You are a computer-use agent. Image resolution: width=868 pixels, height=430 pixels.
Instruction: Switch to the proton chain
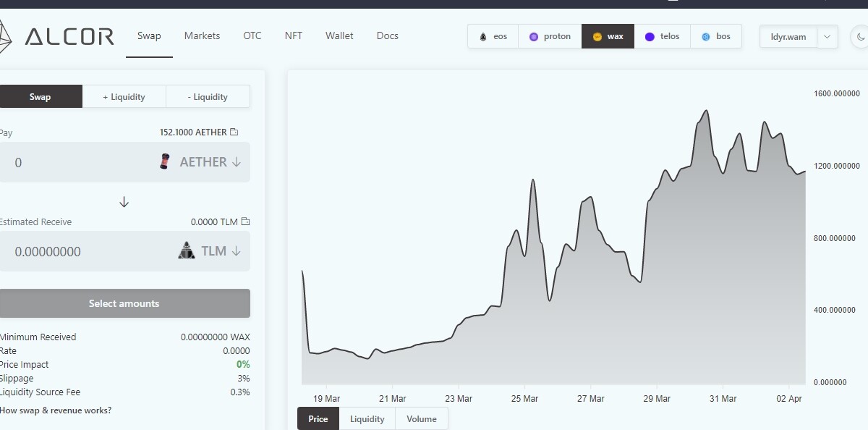tap(550, 36)
